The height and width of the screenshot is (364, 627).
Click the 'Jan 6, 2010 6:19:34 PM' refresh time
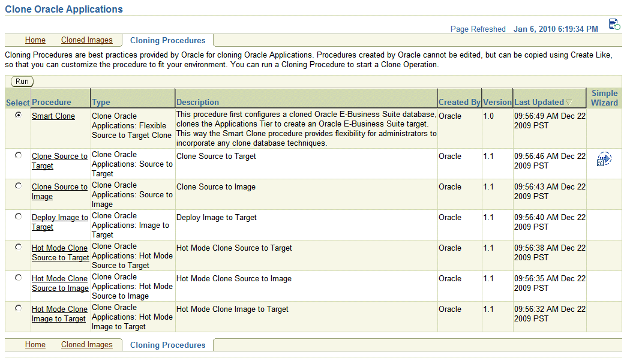point(556,29)
